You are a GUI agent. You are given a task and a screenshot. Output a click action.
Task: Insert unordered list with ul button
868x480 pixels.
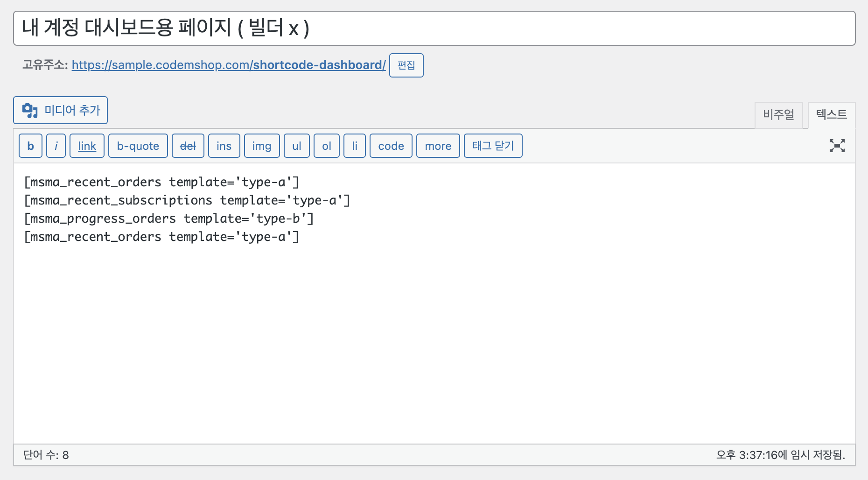point(297,146)
